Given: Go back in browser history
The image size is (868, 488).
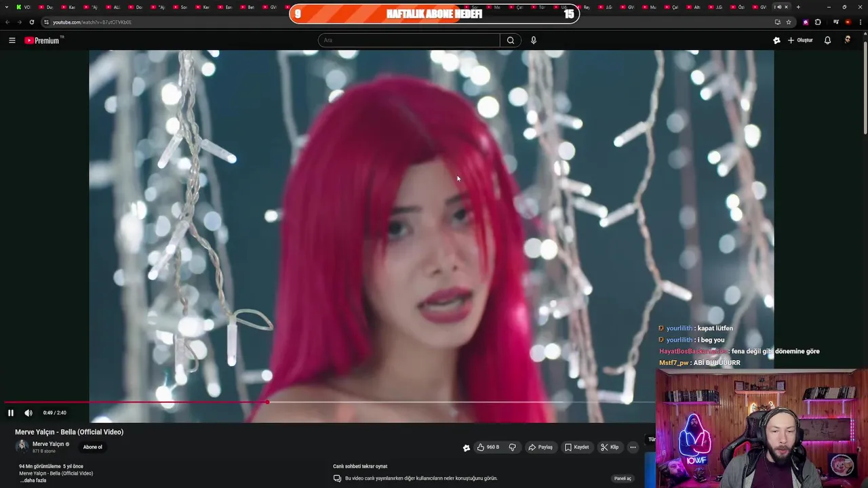Looking at the screenshot, I should [x=7, y=22].
